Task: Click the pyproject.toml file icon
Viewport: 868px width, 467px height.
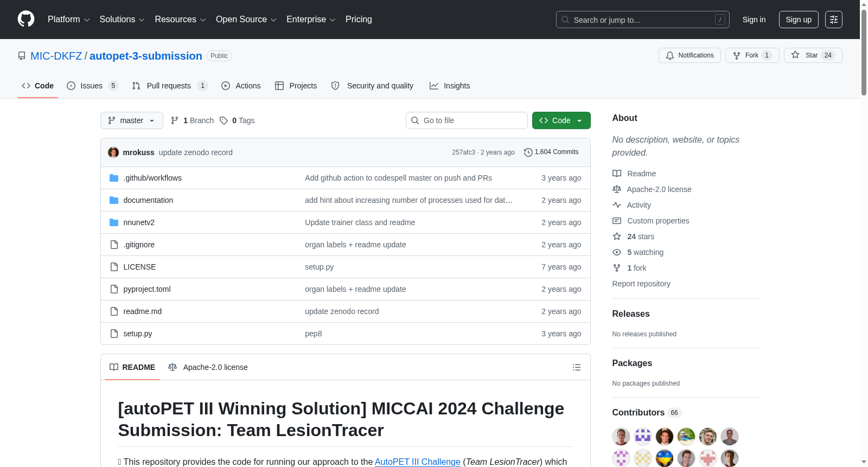Action: 114,289
